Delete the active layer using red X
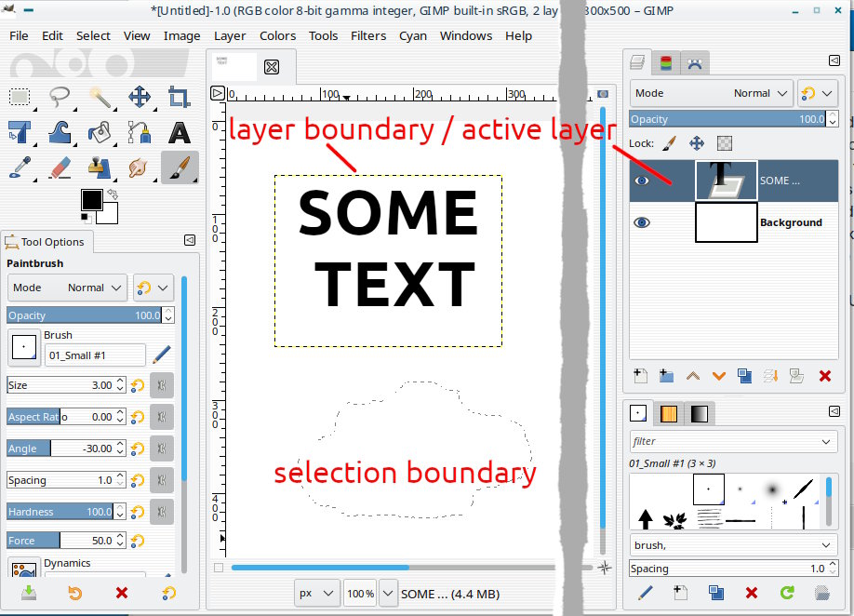Viewport: 854px width, 616px height. coord(824,376)
